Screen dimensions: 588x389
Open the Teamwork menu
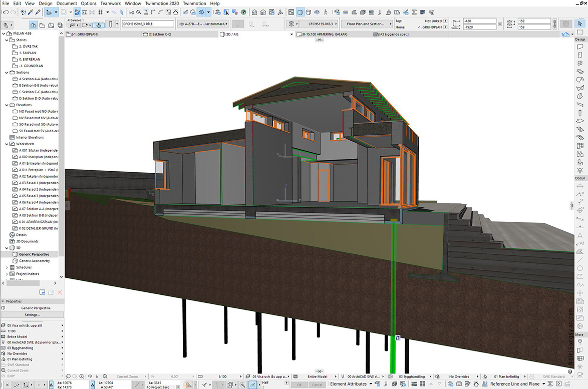click(x=111, y=4)
